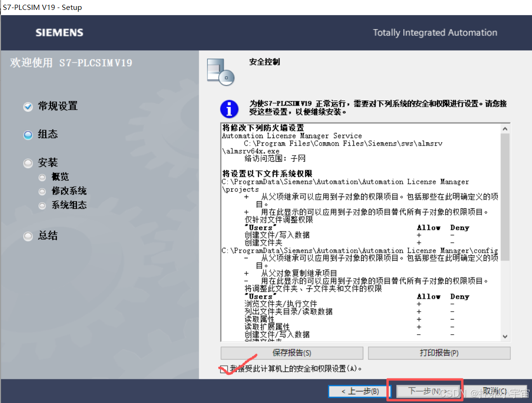Click the Totally Integrated Automation text

435,33
